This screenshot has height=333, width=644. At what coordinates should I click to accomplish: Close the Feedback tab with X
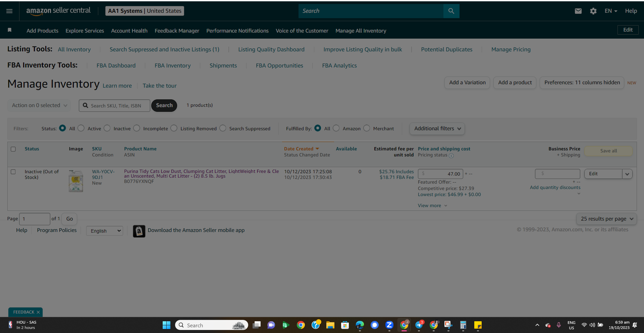tap(38, 312)
